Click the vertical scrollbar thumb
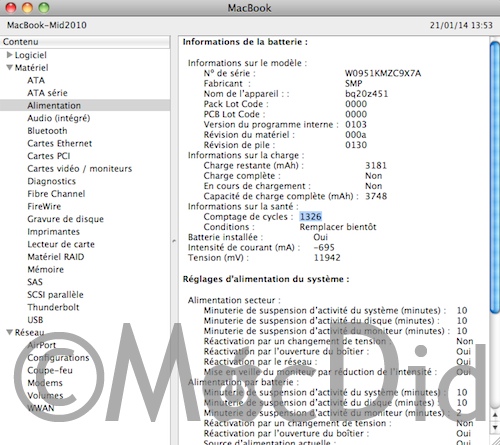 coord(495,177)
